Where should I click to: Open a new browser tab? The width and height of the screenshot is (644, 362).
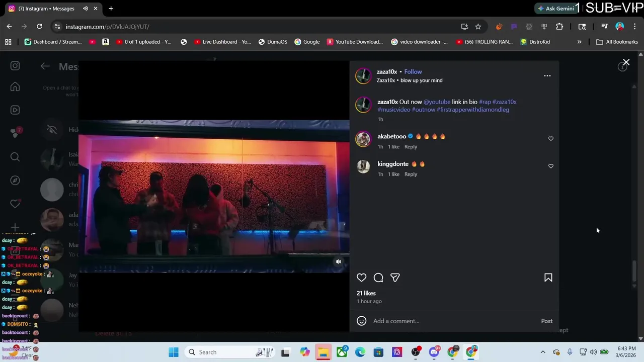(111, 9)
